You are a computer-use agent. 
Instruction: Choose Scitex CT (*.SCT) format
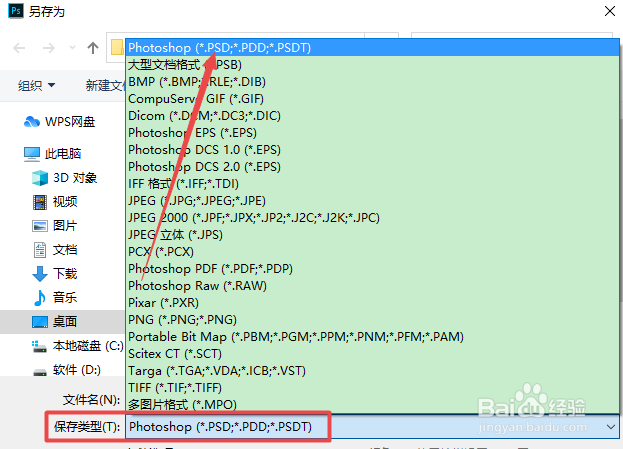372,354
